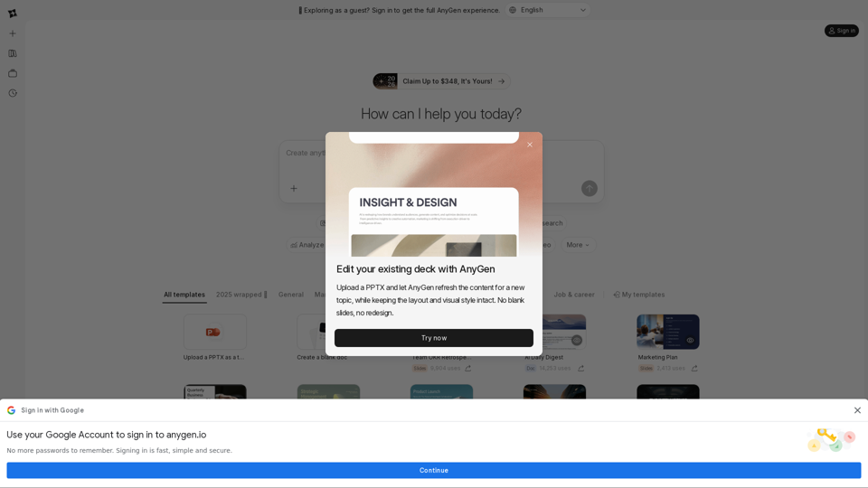This screenshot has width=868, height=488.
Task: Open the My templates tab
Action: tap(638, 295)
